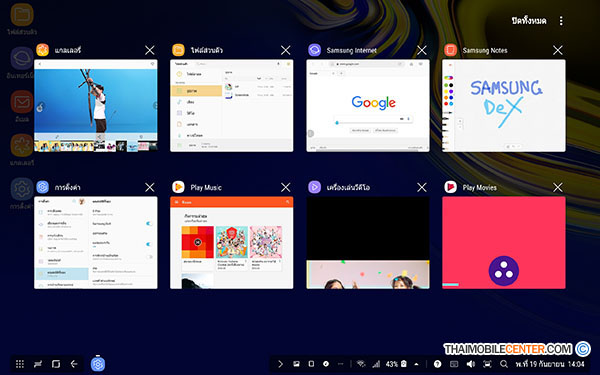Dismiss the ไฟล์ส่วนตัว card with its X
The width and height of the screenshot is (600, 375).
click(285, 50)
